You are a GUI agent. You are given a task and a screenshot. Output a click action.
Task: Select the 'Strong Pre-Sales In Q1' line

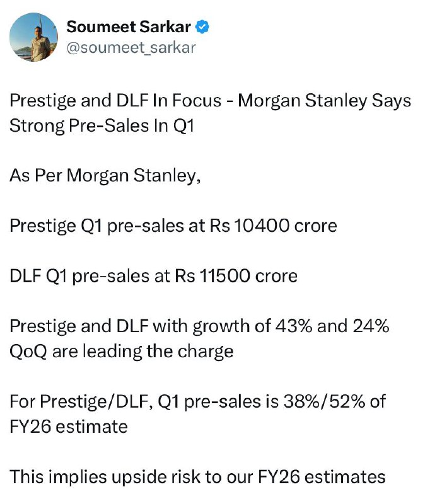click(102, 125)
